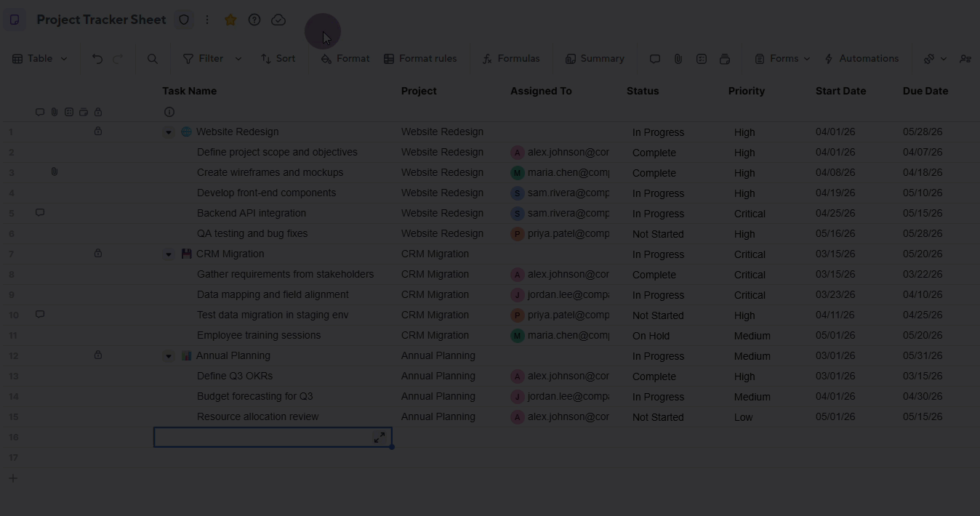Open the update requests icon in toolbar

(725, 59)
